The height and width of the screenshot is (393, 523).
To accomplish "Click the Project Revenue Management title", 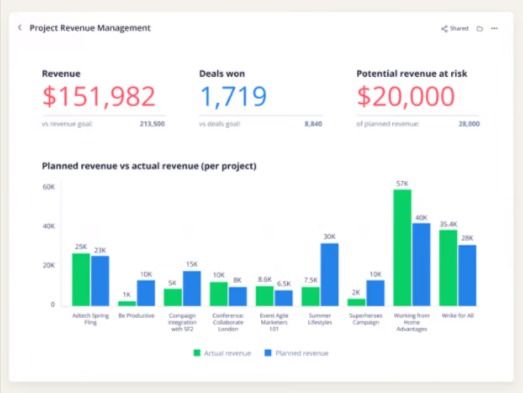I will [90, 28].
